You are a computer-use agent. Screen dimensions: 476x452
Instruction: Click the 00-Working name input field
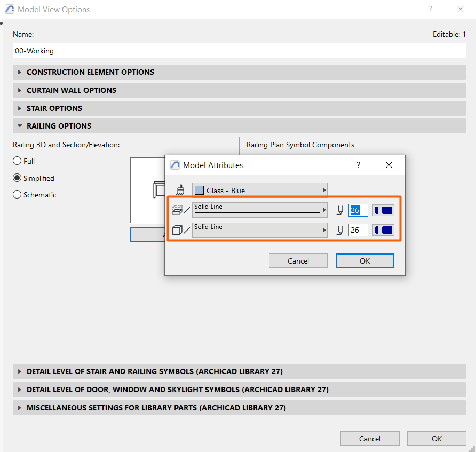(239, 51)
